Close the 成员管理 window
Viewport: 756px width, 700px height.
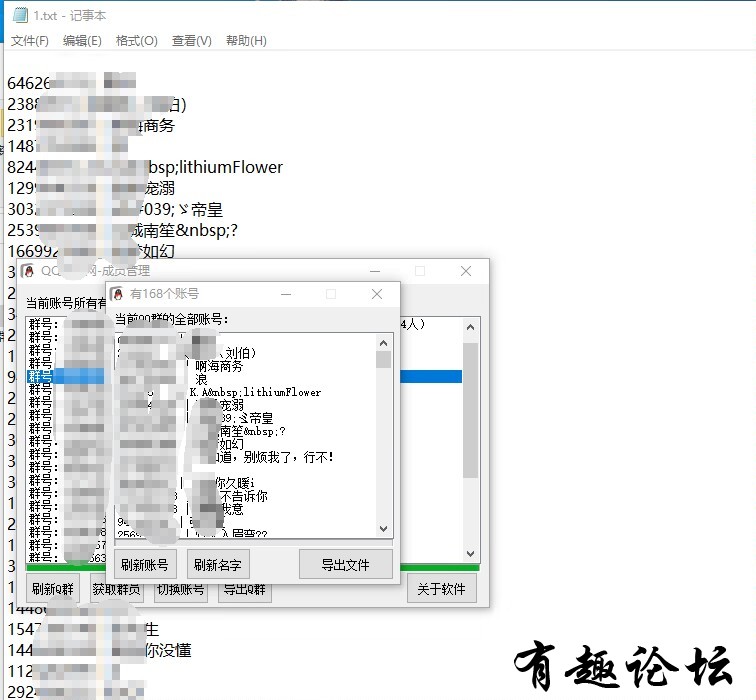(x=466, y=271)
